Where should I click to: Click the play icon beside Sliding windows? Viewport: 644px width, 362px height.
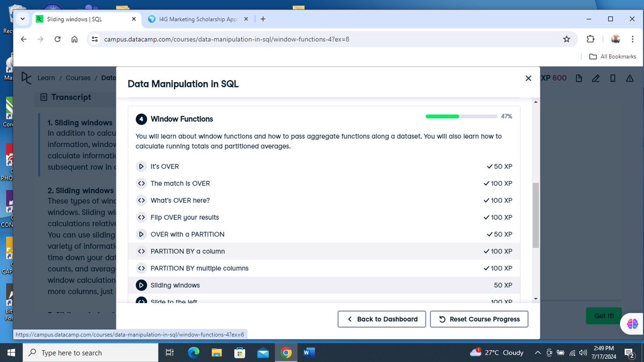141,285
